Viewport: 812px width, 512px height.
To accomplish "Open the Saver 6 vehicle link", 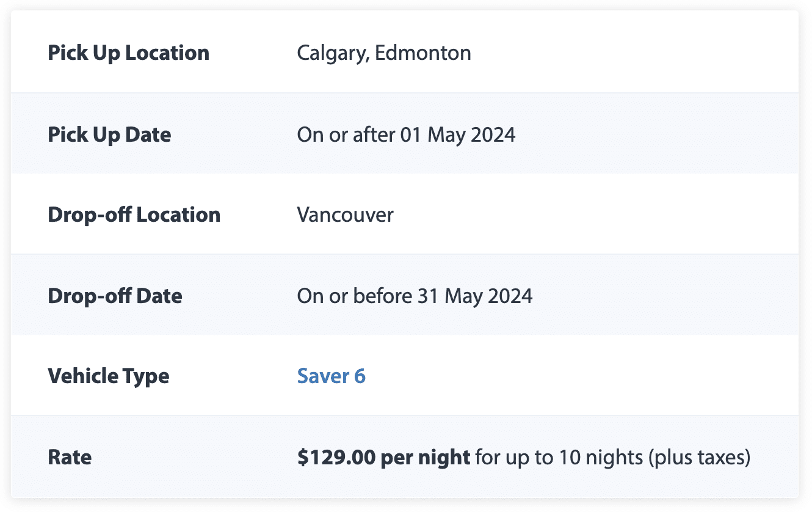I will (331, 376).
